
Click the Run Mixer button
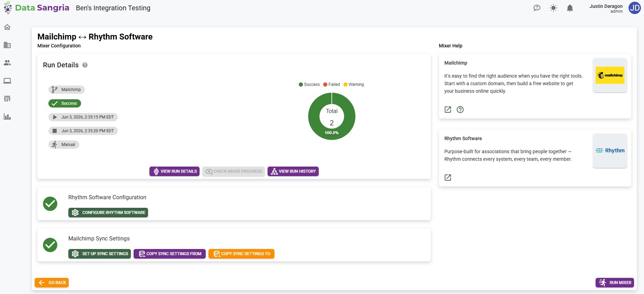coord(615,283)
